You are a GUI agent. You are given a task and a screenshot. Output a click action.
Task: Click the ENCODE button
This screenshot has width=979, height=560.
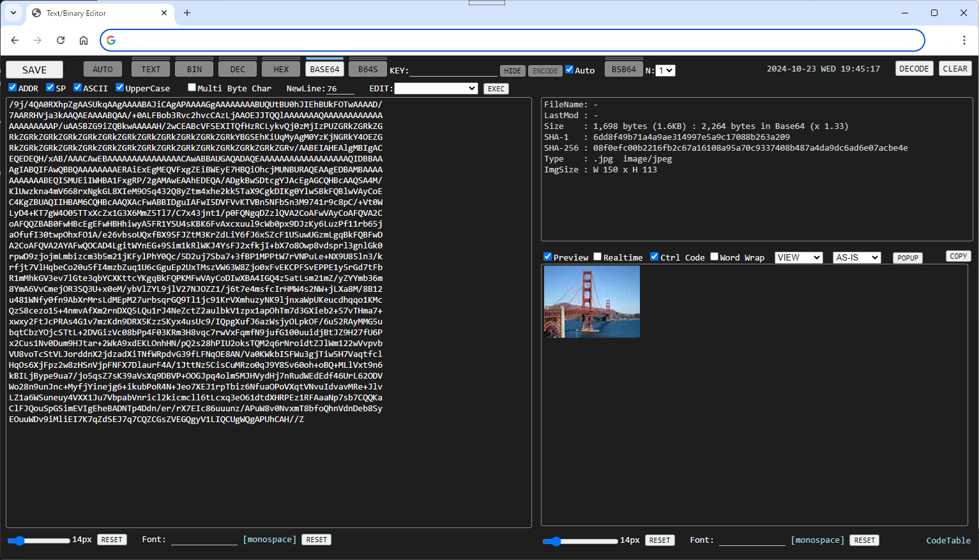click(x=545, y=71)
